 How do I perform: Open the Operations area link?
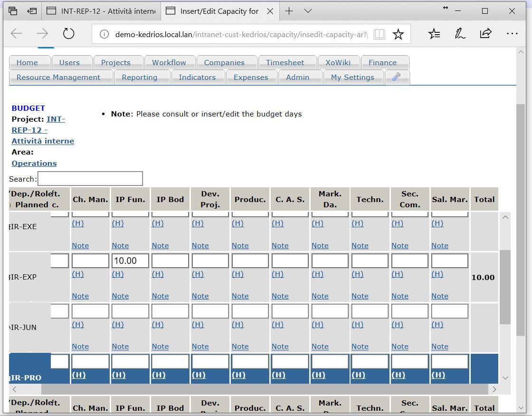click(34, 164)
